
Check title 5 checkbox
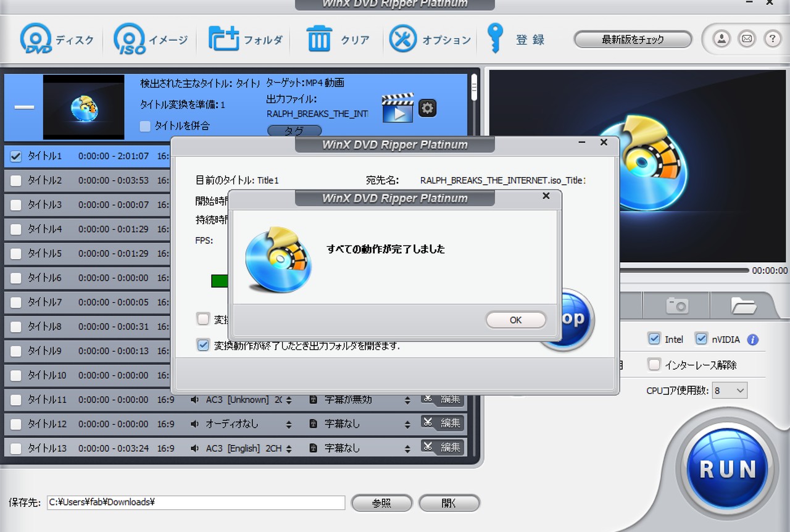coord(16,254)
